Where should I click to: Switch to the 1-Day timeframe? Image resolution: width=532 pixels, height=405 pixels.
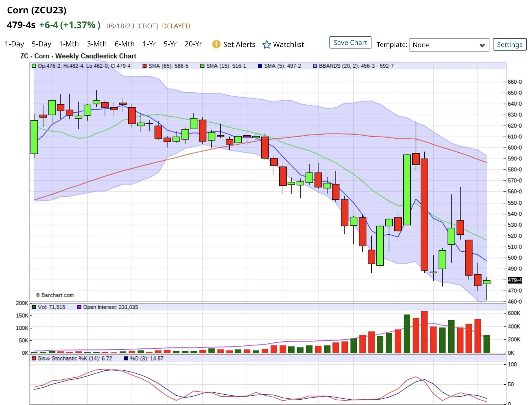14,44
